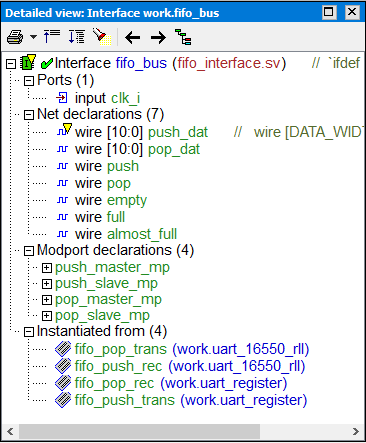Expand the push_master_mp modport

coord(47,268)
